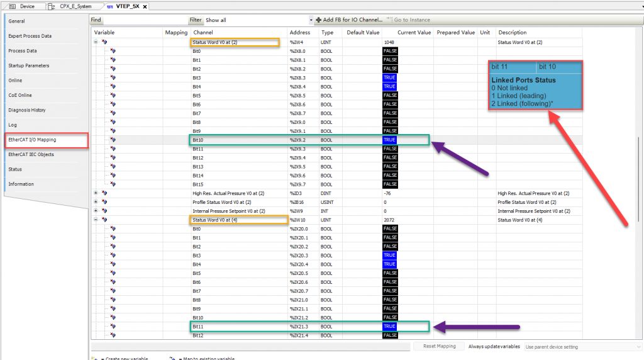Open CoE Online page
The width and height of the screenshot is (644, 360).
tap(20, 95)
